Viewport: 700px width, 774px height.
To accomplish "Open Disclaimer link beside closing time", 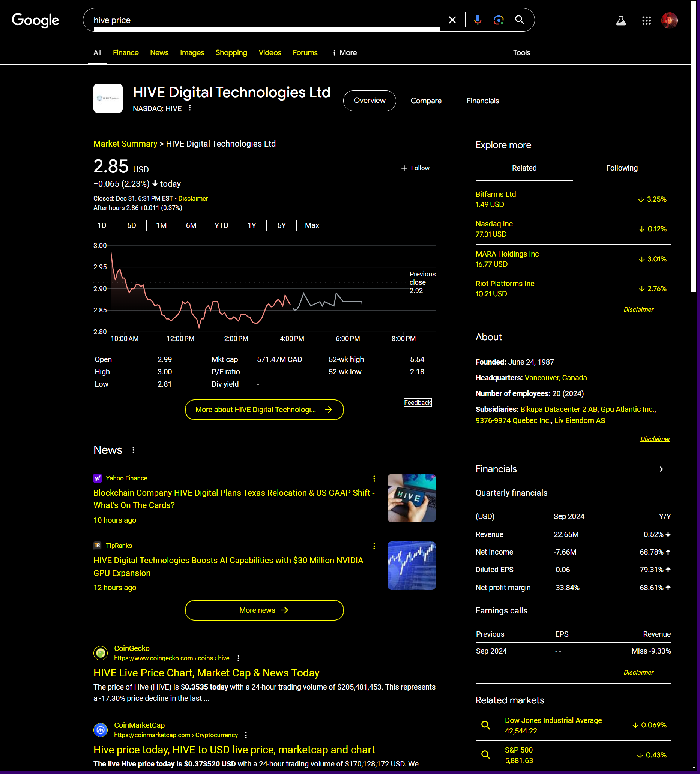I will (x=193, y=198).
